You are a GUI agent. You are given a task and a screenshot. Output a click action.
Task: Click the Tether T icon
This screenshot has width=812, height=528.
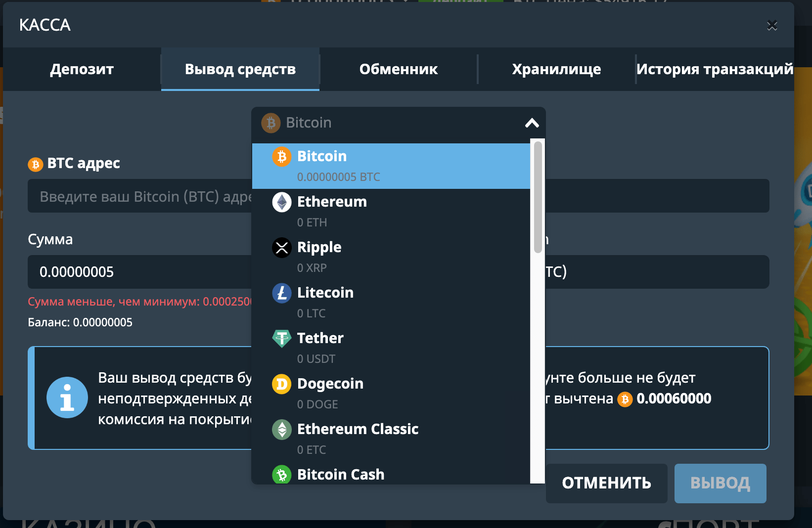click(282, 339)
